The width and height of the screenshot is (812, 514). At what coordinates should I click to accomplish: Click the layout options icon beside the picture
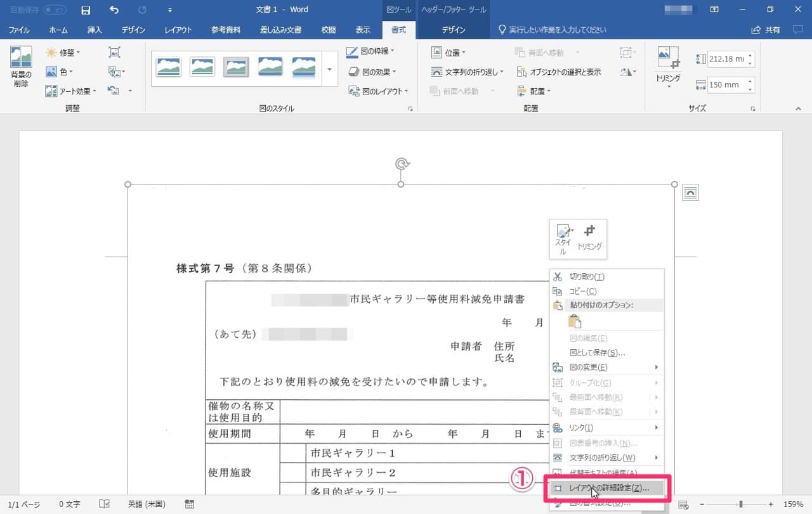point(690,193)
